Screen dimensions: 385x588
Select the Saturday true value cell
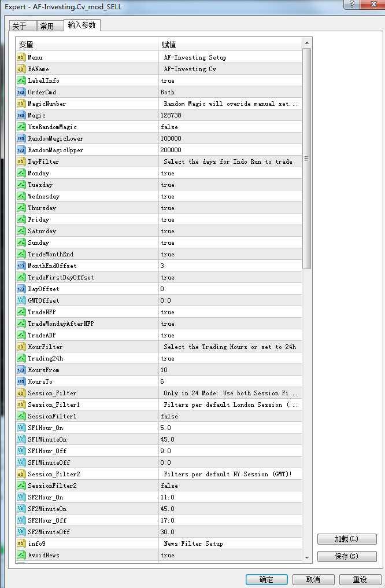pyautogui.click(x=231, y=231)
